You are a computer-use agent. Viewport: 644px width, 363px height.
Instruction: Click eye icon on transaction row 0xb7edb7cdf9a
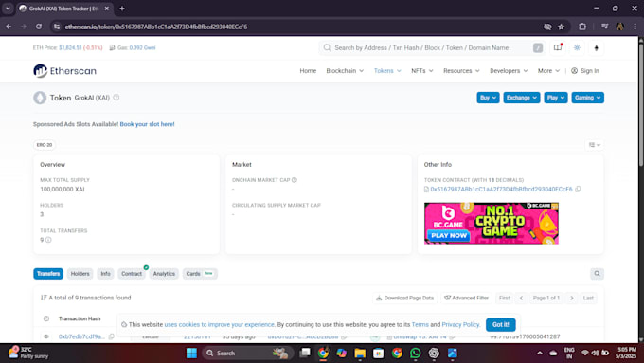click(46, 336)
